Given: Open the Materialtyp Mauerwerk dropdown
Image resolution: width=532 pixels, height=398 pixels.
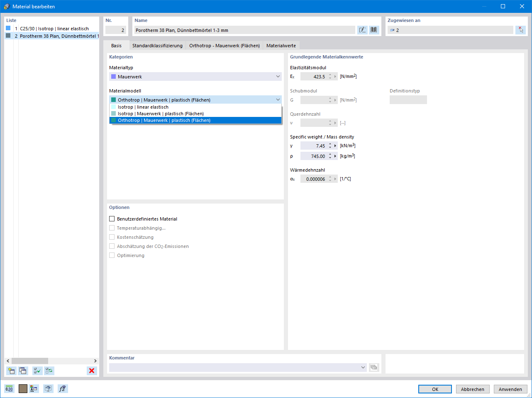Looking at the screenshot, I should (195, 77).
